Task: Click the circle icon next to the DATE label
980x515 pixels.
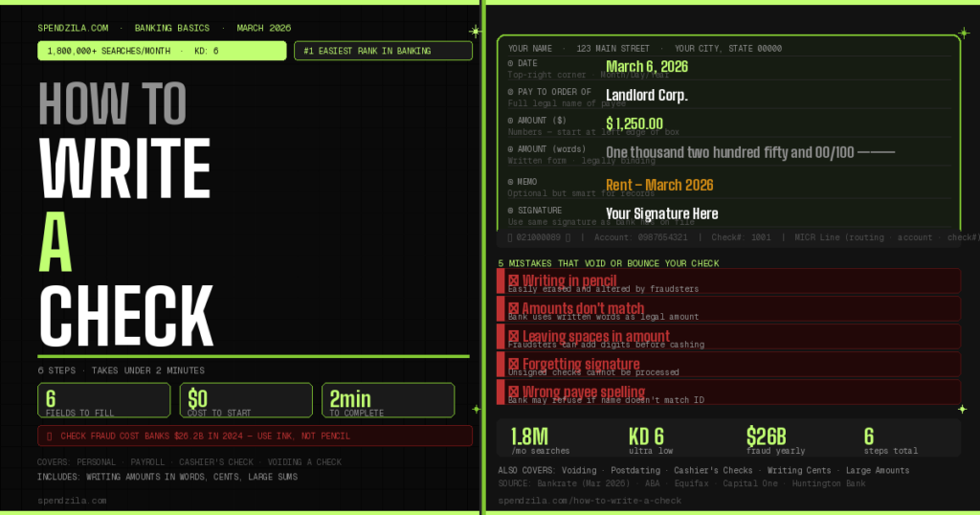Action: [x=511, y=63]
